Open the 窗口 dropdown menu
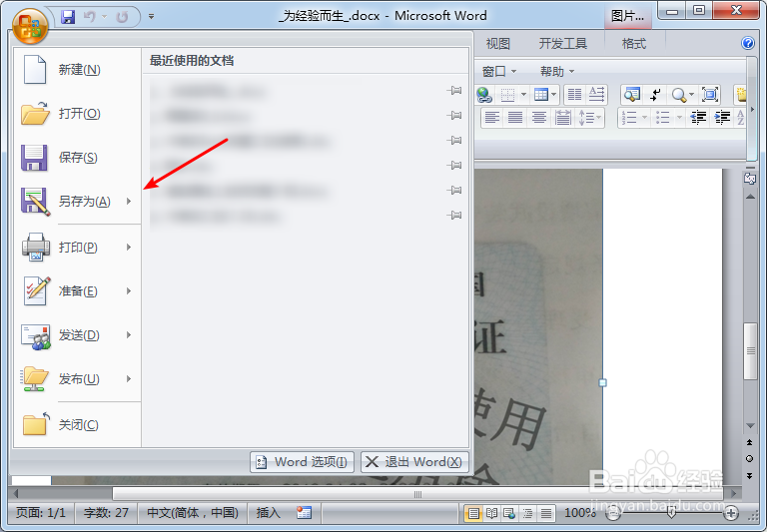The image size is (767, 532). (499, 72)
